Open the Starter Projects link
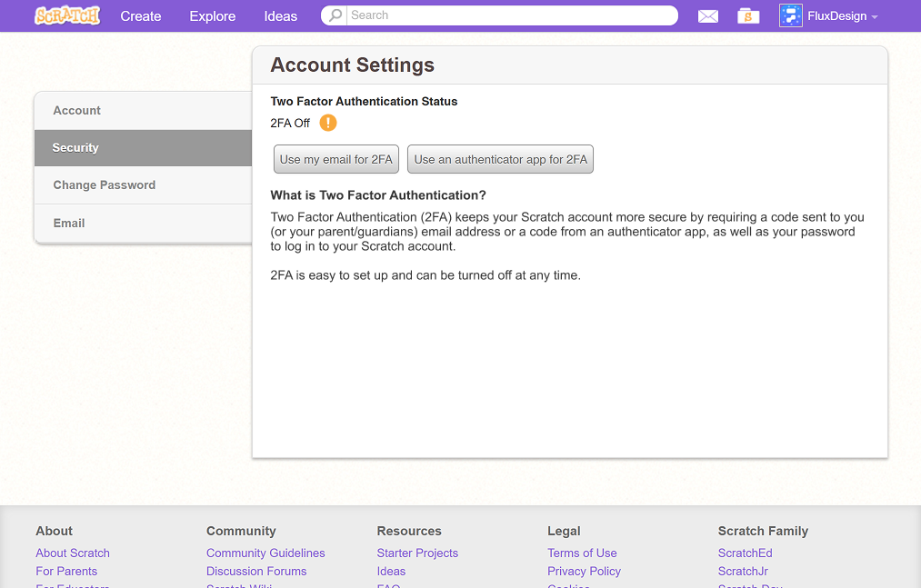This screenshot has height=588, width=921. click(x=417, y=553)
